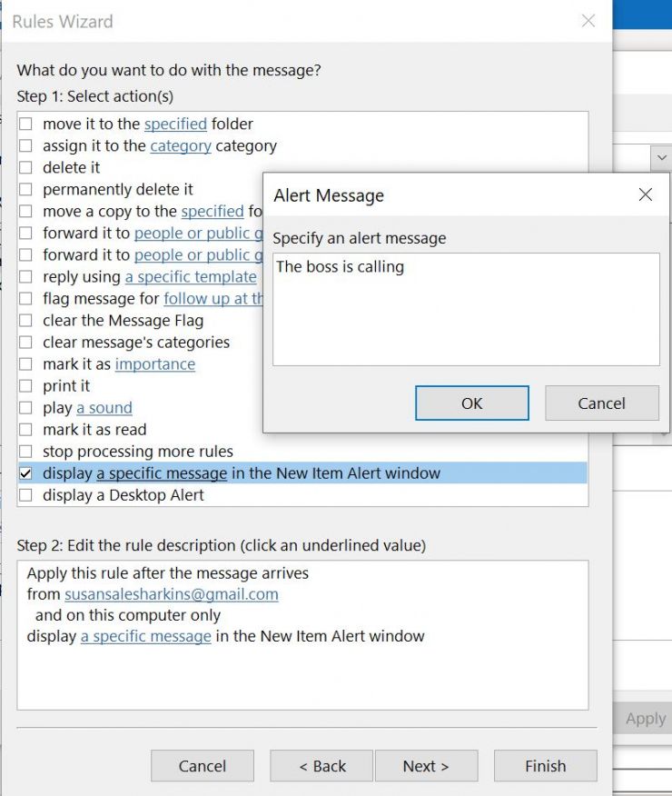Click the 'importance' link

coord(154,364)
